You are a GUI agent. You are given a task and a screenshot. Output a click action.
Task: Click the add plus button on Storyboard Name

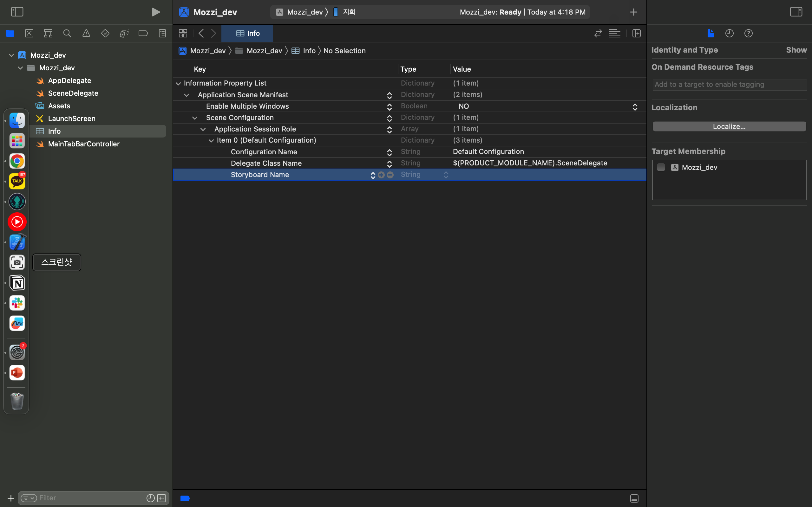381,175
